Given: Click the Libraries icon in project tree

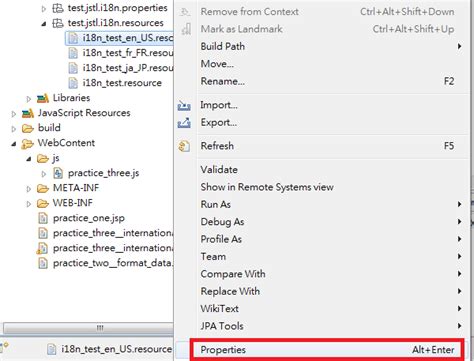Looking at the screenshot, I should [43, 98].
